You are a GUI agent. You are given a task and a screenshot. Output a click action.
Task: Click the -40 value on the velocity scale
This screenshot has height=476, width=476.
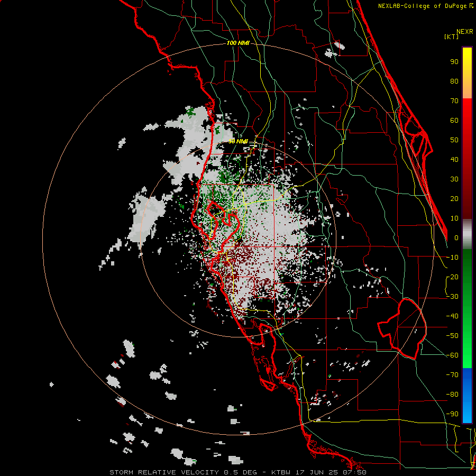click(452, 316)
